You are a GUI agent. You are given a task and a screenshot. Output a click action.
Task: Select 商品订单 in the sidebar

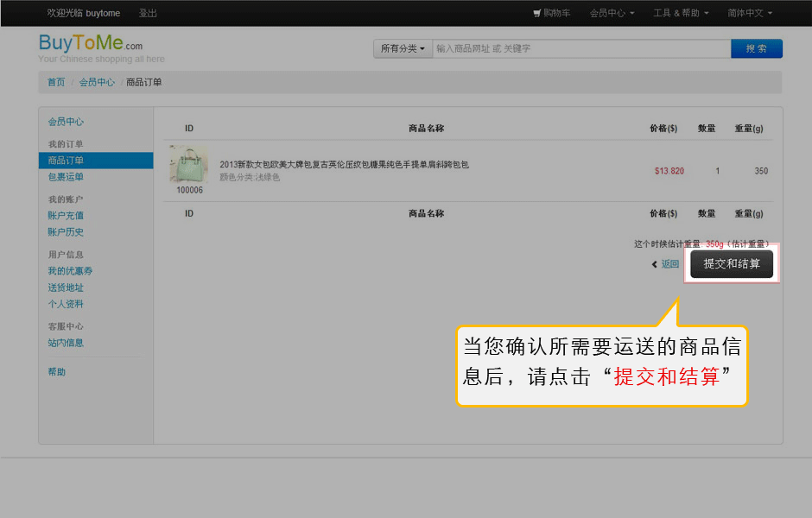coord(67,161)
